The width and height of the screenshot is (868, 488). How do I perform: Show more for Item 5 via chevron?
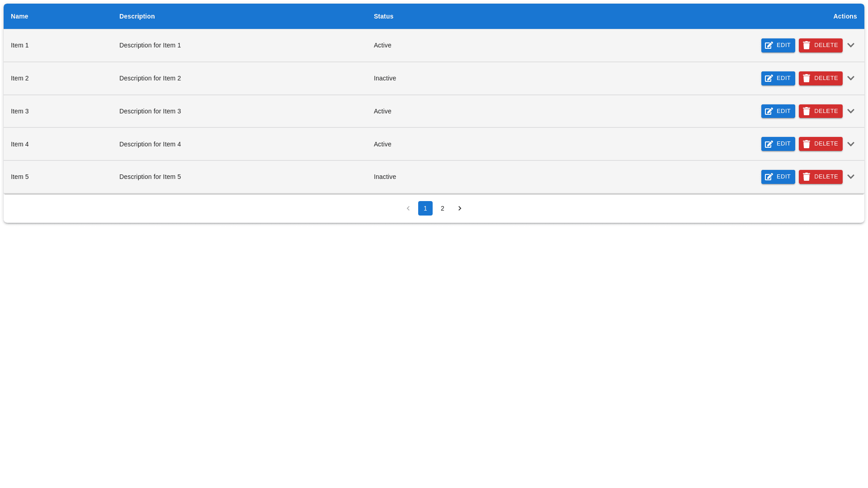[850, 177]
